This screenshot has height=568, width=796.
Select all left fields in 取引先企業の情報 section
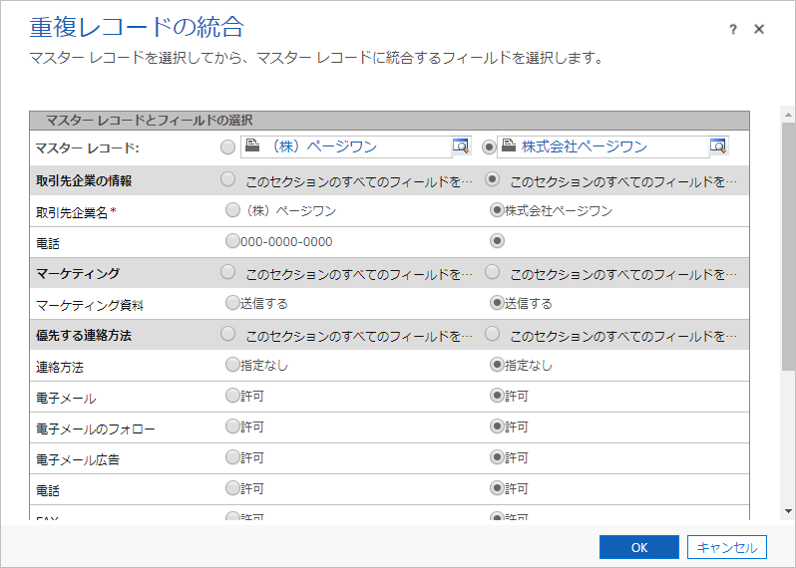click(x=228, y=180)
